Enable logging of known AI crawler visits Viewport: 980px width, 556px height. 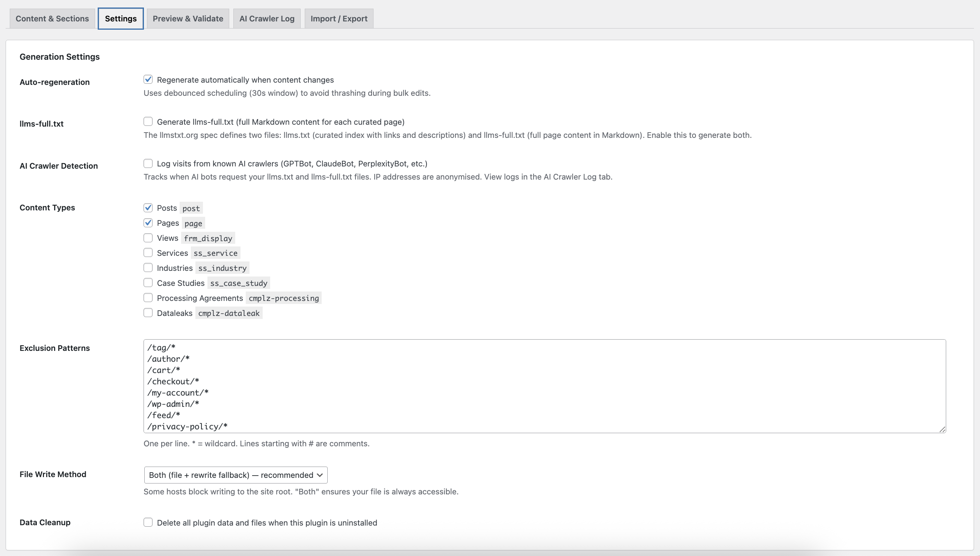pos(148,163)
